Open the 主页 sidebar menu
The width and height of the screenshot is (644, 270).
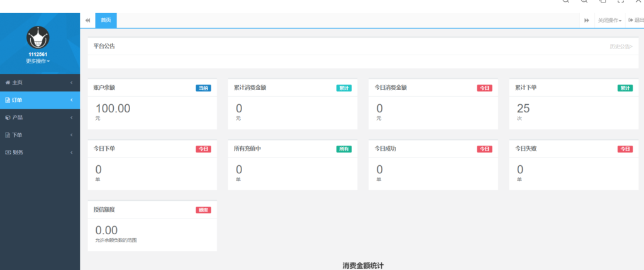[40, 82]
